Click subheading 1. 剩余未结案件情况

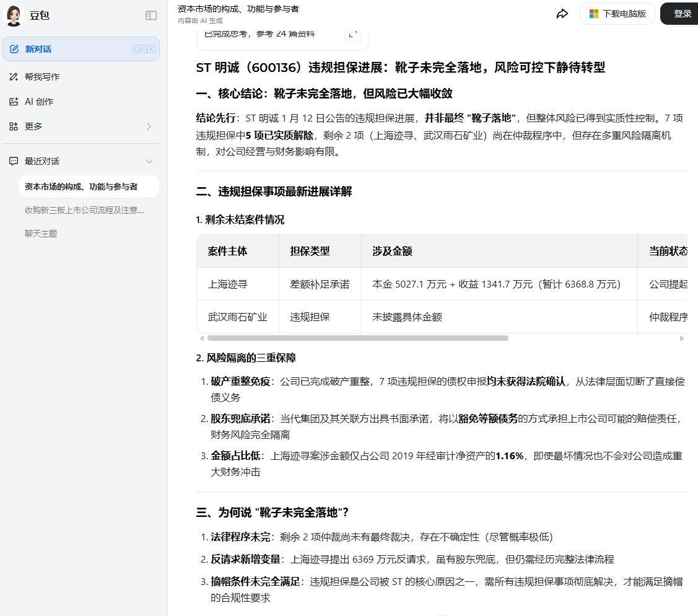tap(240, 219)
